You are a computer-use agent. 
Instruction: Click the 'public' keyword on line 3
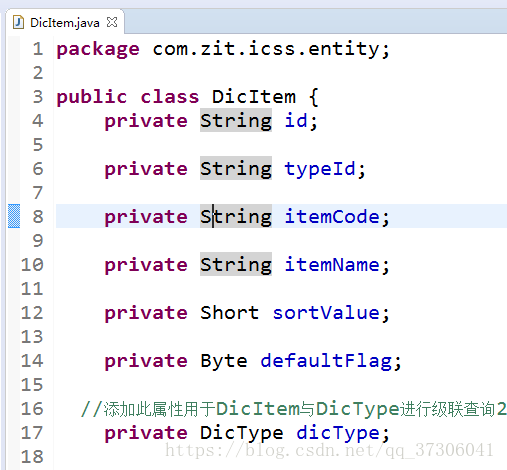coord(92,97)
